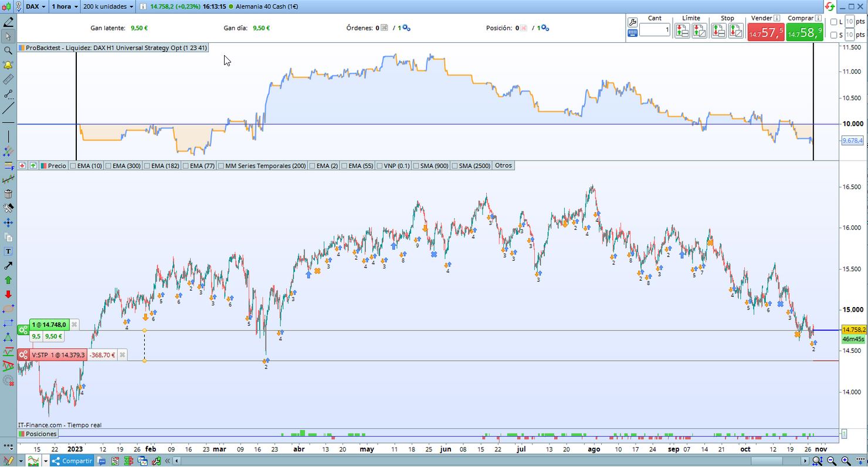Viewport: 868px width, 467px height.
Task: Open dropdown arrow beside pencil icon at bottom
Action: 21,461
